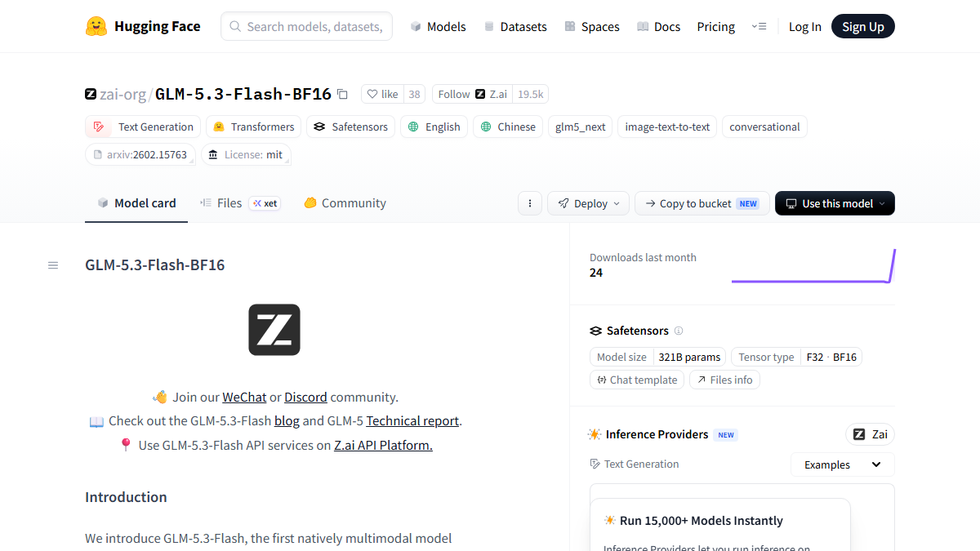980x551 pixels.
Task: Click the Log In link
Action: tap(804, 26)
